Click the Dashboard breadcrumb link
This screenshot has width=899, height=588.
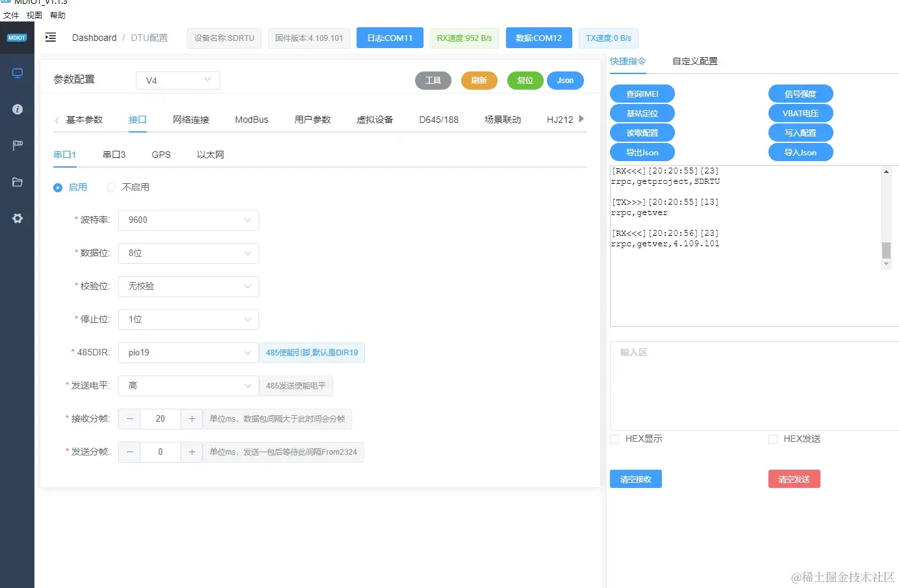(x=94, y=38)
